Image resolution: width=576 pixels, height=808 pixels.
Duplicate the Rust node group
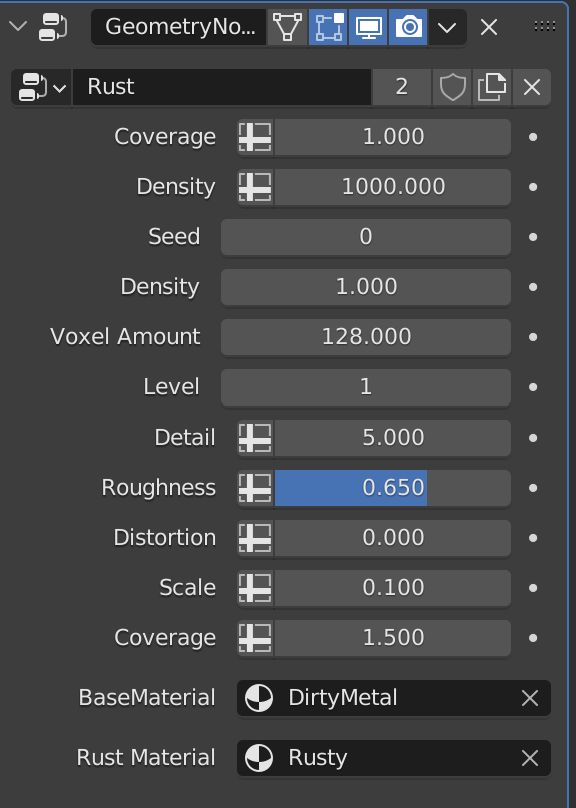(492, 87)
